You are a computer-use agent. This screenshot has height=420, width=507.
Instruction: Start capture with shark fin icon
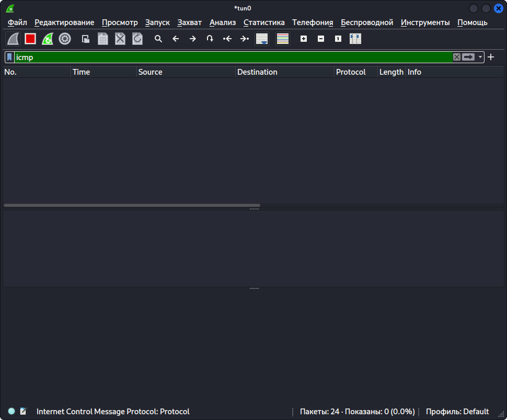tap(13, 39)
